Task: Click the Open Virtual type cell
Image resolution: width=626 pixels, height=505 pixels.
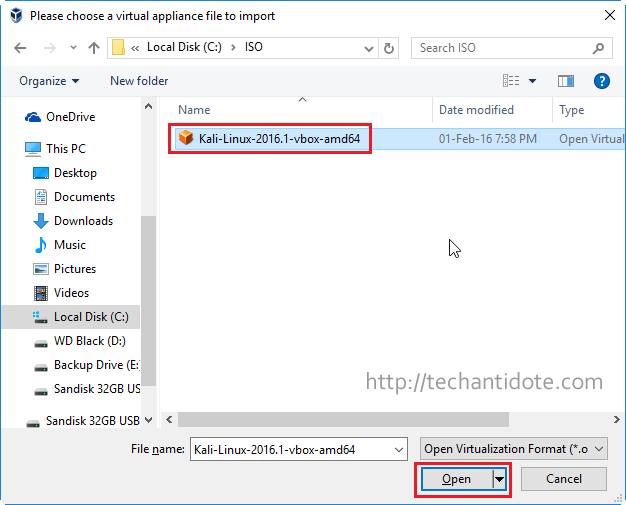Action: pyautogui.click(x=591, y=139)
